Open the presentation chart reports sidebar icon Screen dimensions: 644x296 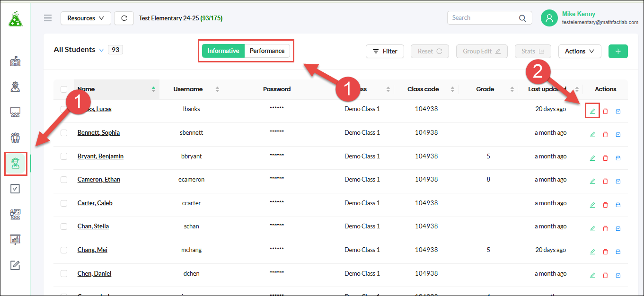tap(15, 239)
